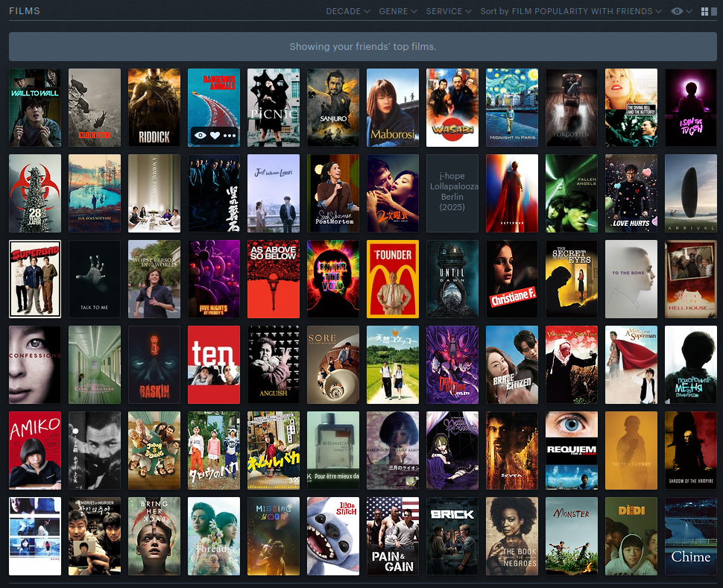Open the Until Dawn poster

[452, 279]
